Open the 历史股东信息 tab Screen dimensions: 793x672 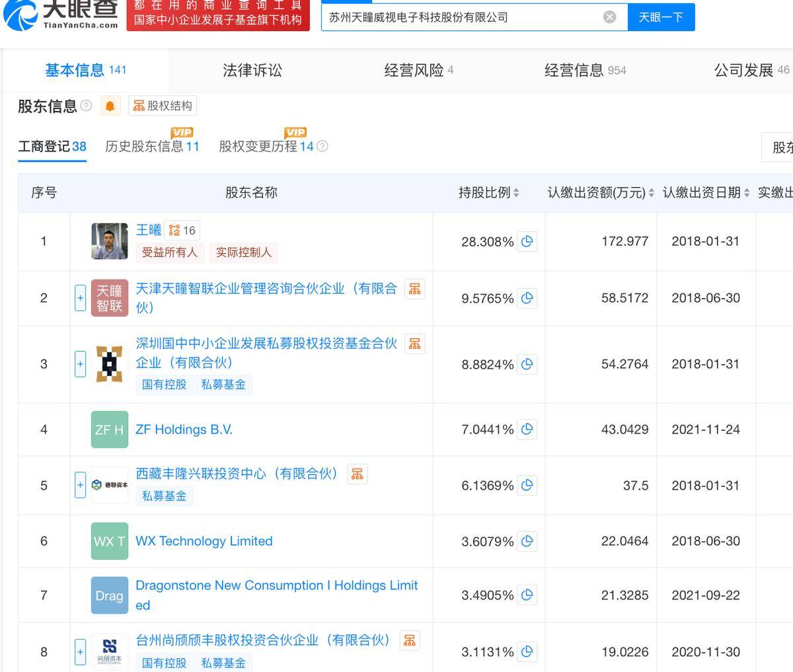[x=151, y=147]
